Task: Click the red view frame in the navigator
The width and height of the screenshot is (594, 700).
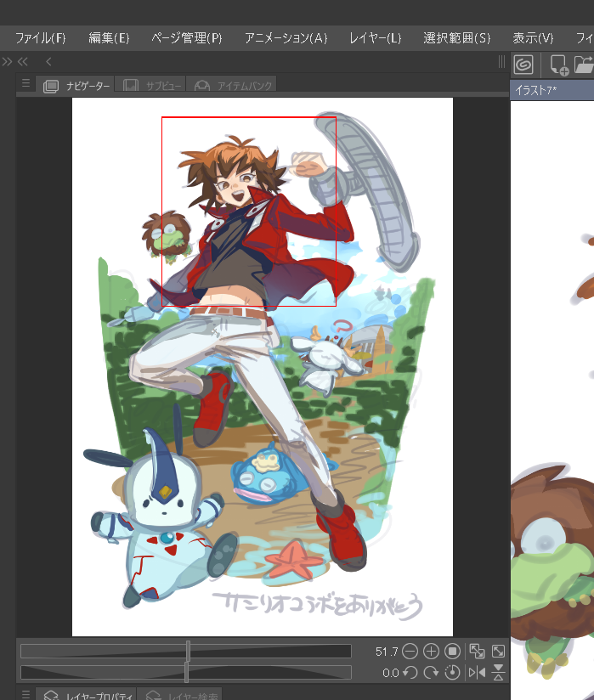Action: pos(249,212)
